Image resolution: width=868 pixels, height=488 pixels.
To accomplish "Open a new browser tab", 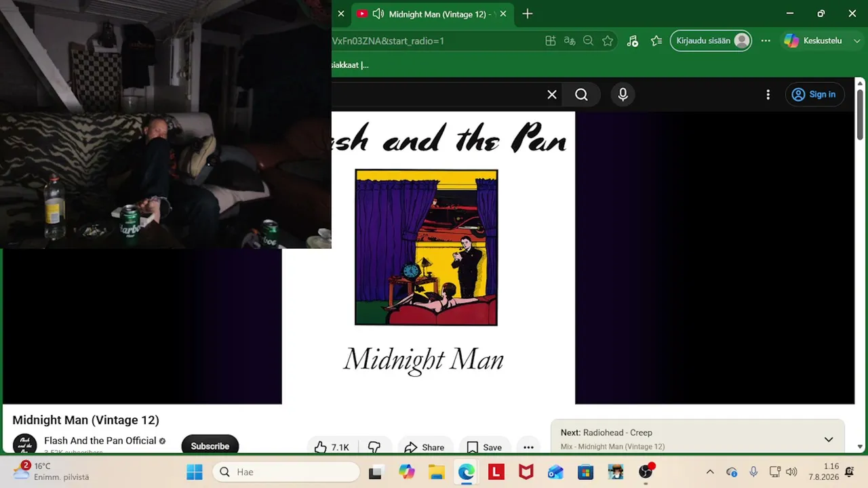I will click(x=528, y=14).
